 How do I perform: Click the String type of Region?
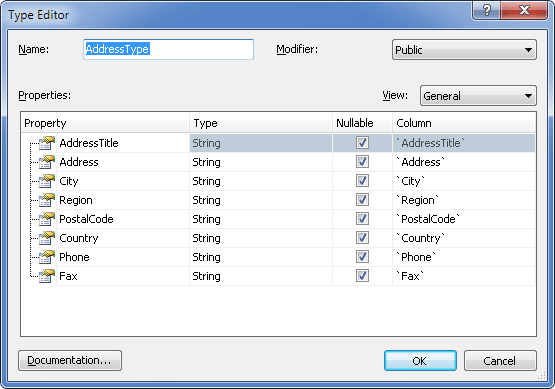click(x=261, y=200)
